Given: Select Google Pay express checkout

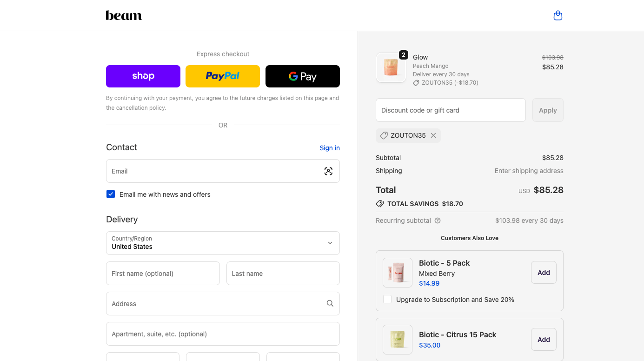Looking at the screenshot, I should (302, 76).
